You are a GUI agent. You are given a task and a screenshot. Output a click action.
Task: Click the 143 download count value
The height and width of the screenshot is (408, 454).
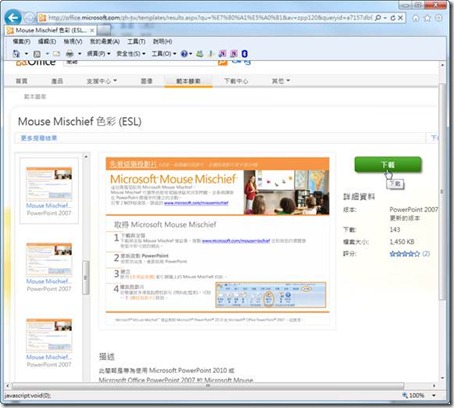(x=395, y=229)
